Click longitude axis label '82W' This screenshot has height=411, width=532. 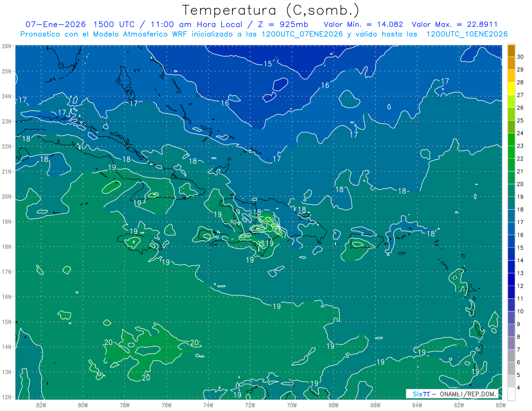tap(41, 405)
